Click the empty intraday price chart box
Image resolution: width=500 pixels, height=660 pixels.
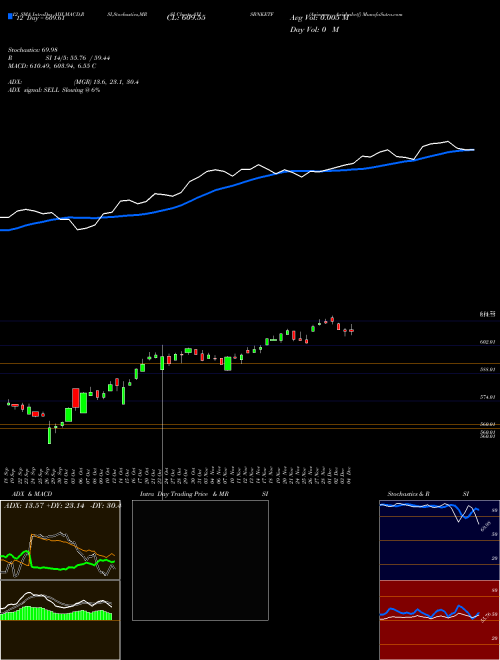pyautogui.click(x=200, y=560)
